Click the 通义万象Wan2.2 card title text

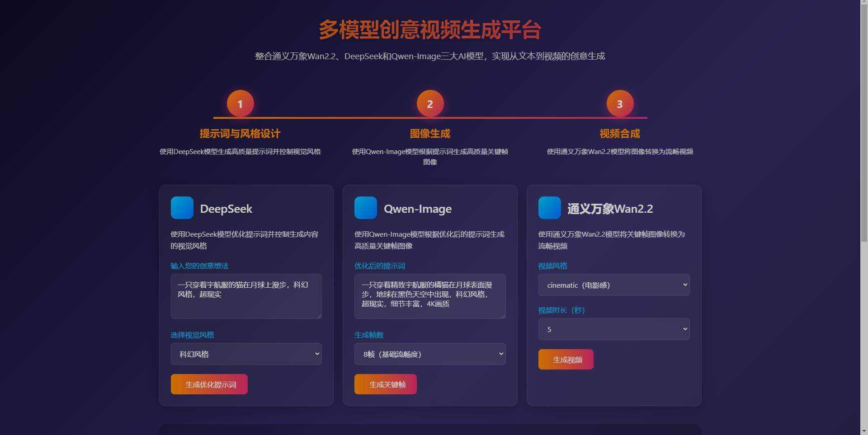pos(610,209)
